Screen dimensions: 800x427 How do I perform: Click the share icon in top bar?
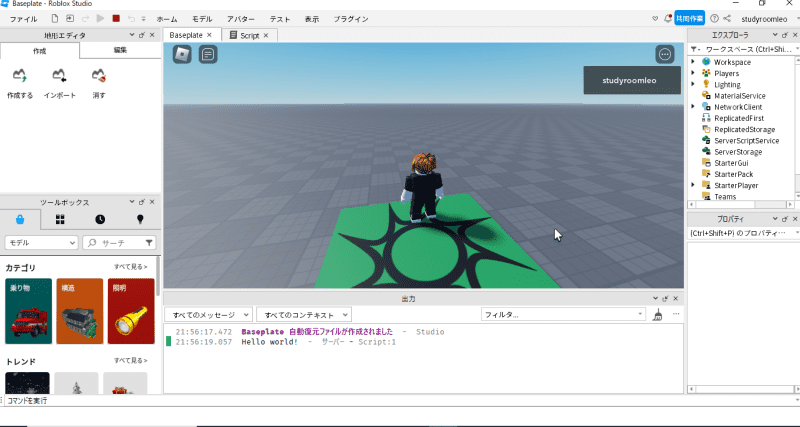(x=727, y=18)
